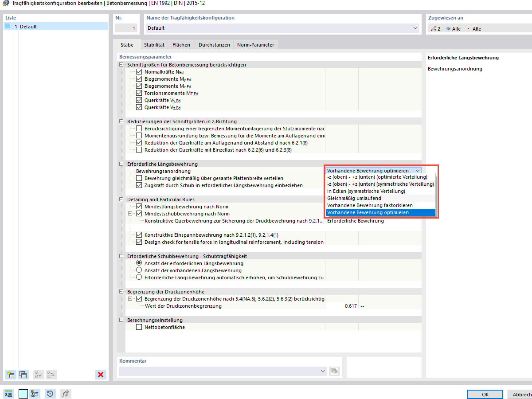Enable Bewehrung gleichmäßig über Plattenbreite verteilen
532x399 pixels.
[139, 178]
